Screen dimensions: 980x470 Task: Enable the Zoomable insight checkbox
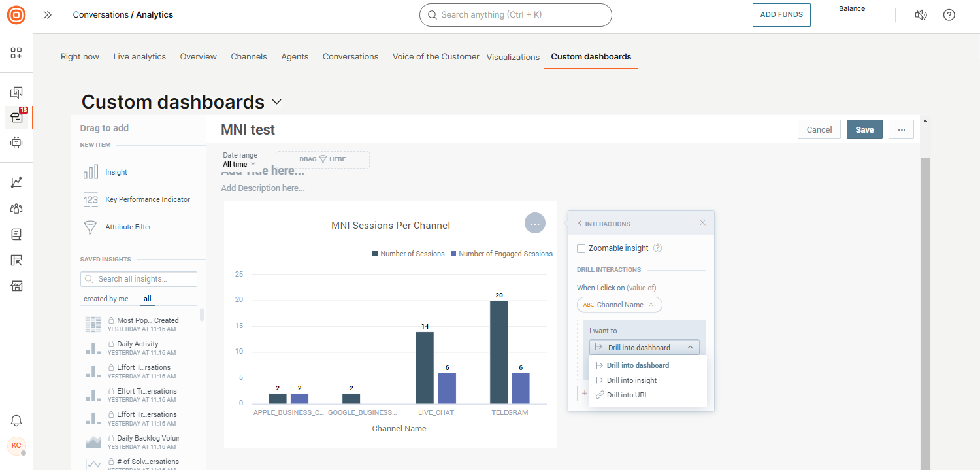pyautogui.click(x=581, y=248)
